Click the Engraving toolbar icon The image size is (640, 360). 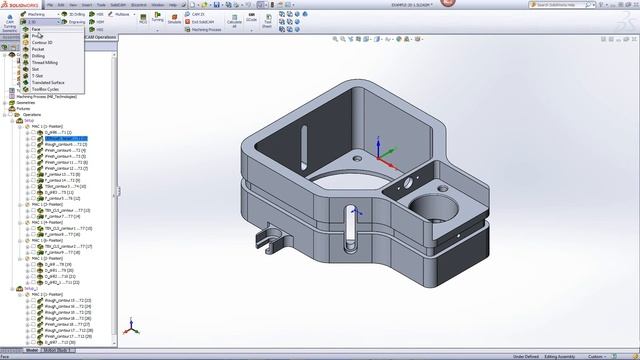[64, 22]
